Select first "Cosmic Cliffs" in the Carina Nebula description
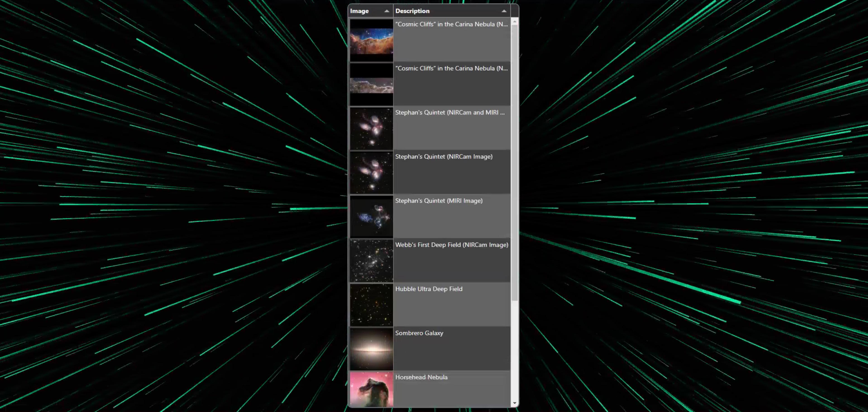 click(452, 24)
